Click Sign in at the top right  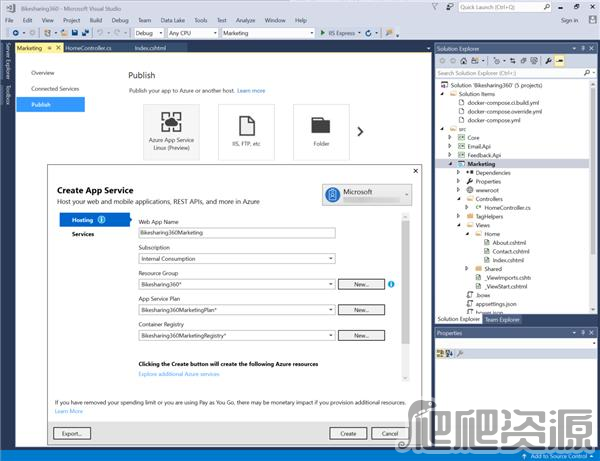coord(569,20)
